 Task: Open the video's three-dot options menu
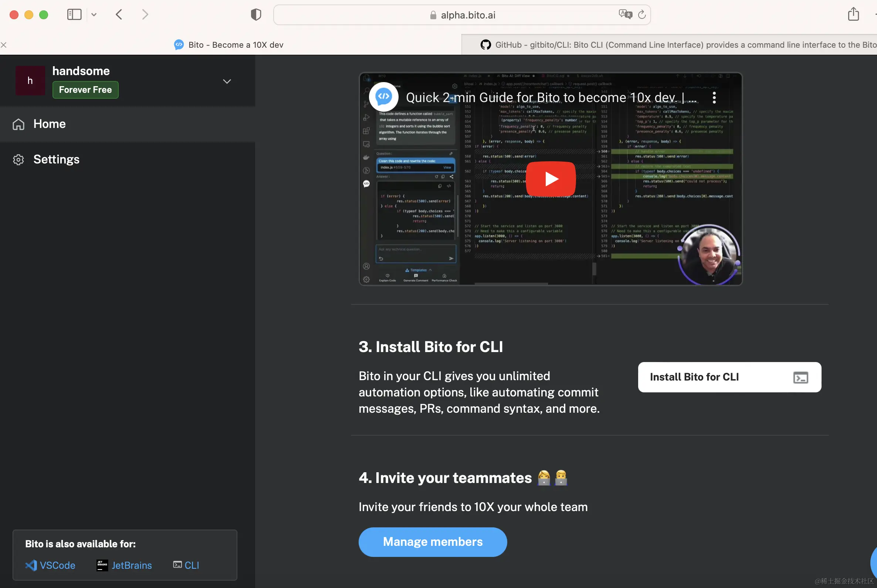coord(714,98)
